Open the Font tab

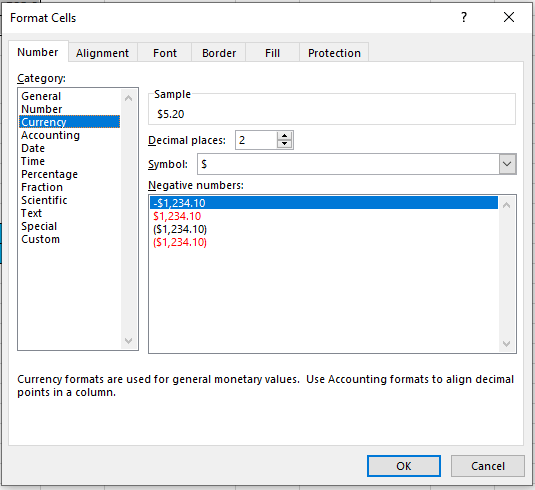tap(165, 53)
